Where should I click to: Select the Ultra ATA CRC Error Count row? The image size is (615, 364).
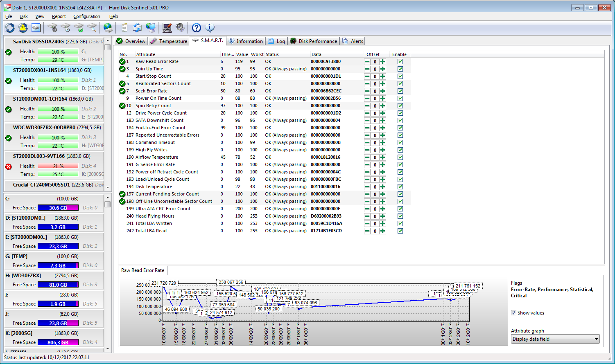(x=265, y=209)
